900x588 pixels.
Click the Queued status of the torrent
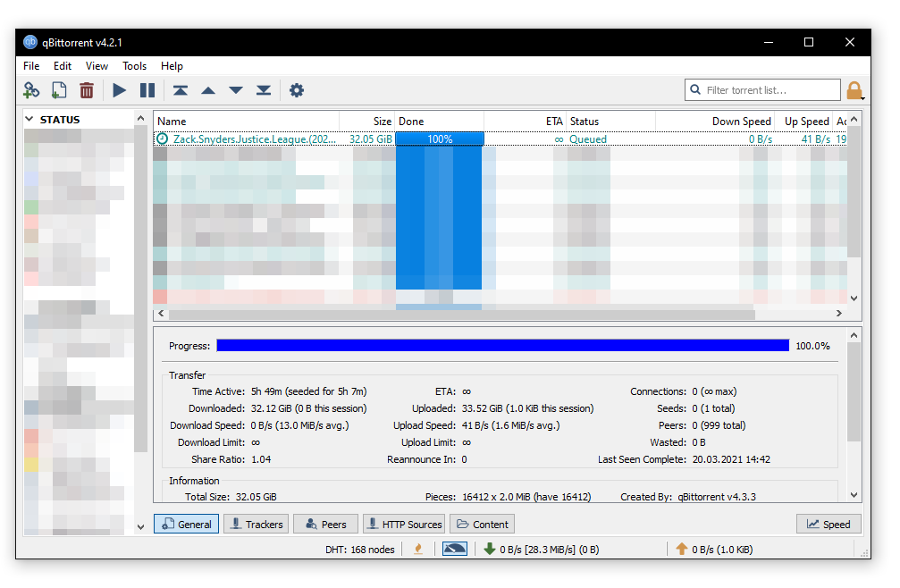(588, 139)
